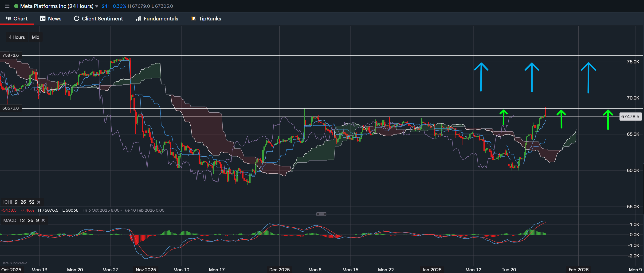Screen dimensions: 644x273
Task: Open the hamburger menu icon
Action: pyautogui.click(x=7, y=6)
